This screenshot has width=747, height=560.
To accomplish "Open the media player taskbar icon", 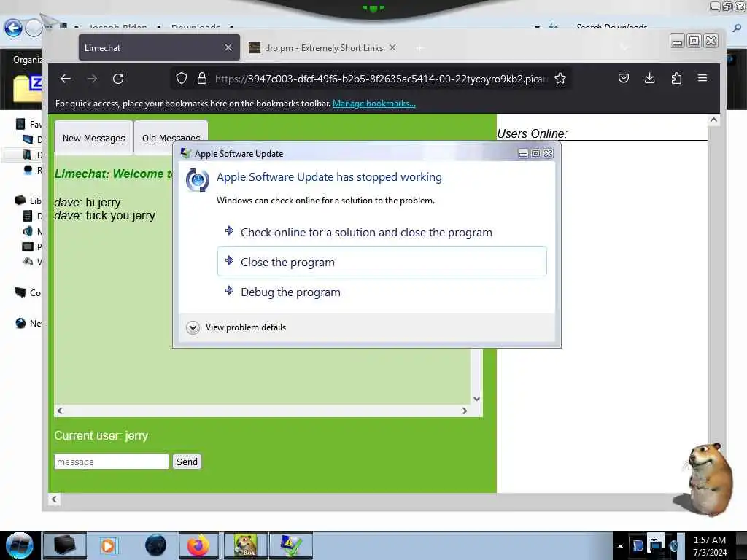I will tap(108, 545).
